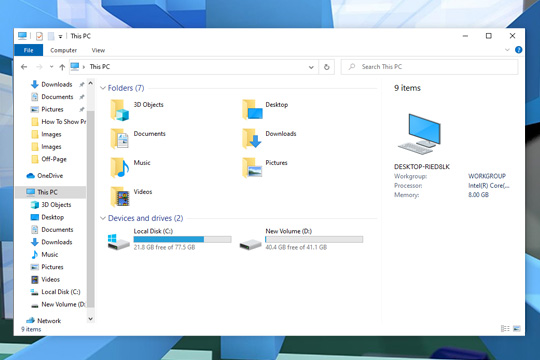
Task: Click the New Volume (D:) usage bar
Action: [x=314, y=239]
